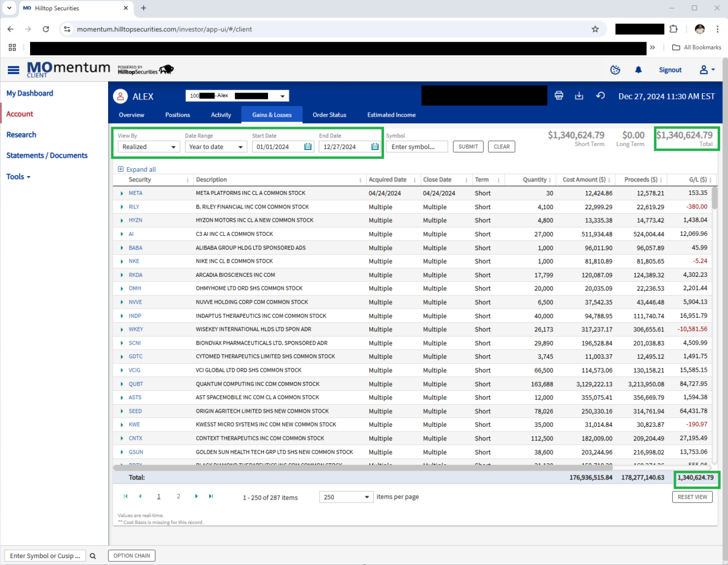Expand the WKEY row details
This screenshot has width=728, height=565.
coord(122,330)
